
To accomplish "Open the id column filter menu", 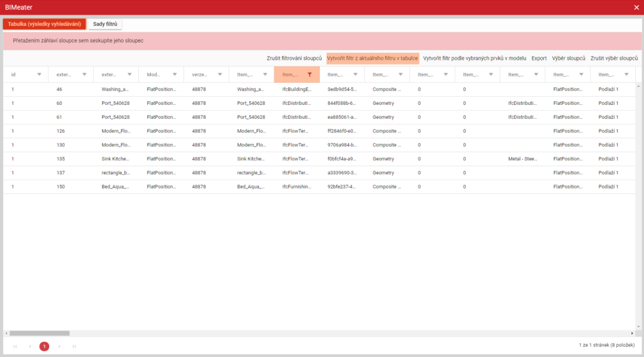I will [x=39, y=74].
